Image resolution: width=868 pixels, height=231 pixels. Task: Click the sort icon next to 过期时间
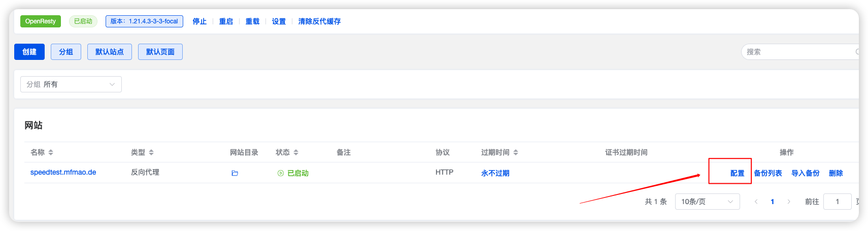(x=516, y=152)
